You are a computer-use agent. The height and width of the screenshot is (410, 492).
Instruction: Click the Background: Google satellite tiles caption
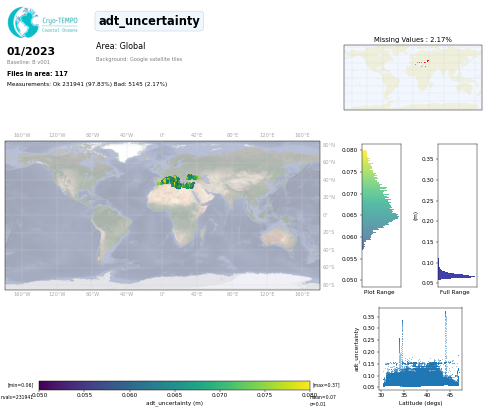(x=139, y=59)
